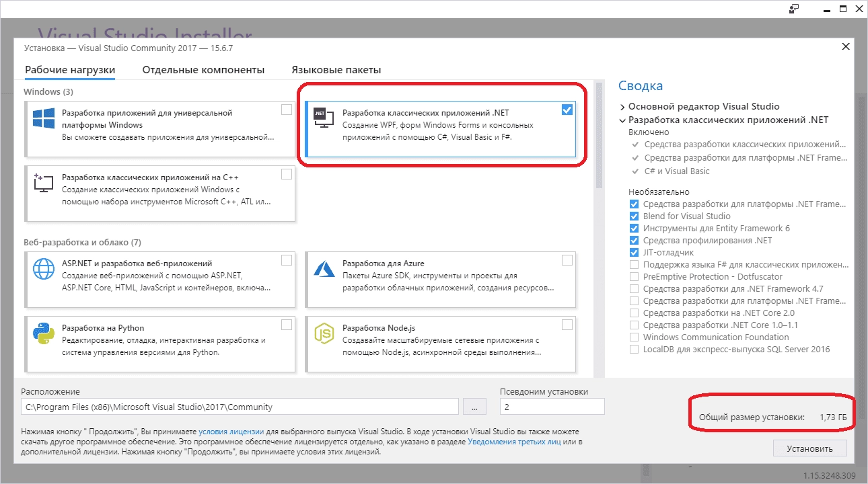Uncheck the JIT-отладчик option
This screenshot has width=868, height=484.
pyautogui.click(x=634, y=253)
